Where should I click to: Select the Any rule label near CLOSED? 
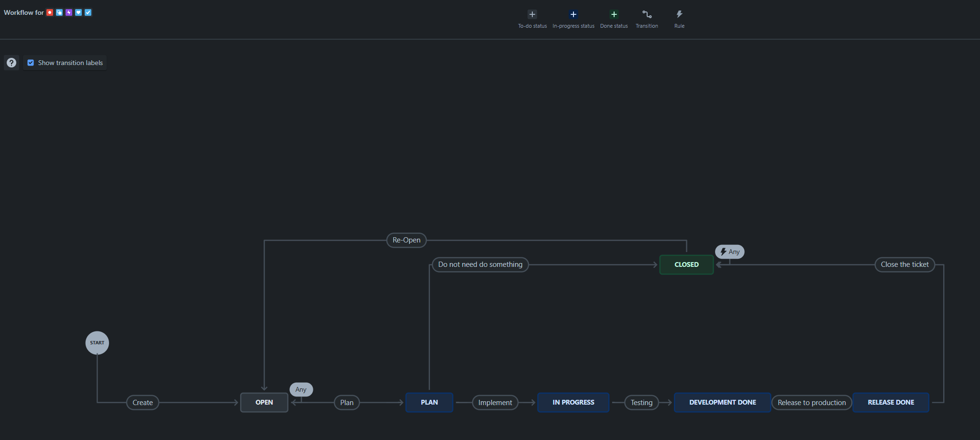(730, 252)
